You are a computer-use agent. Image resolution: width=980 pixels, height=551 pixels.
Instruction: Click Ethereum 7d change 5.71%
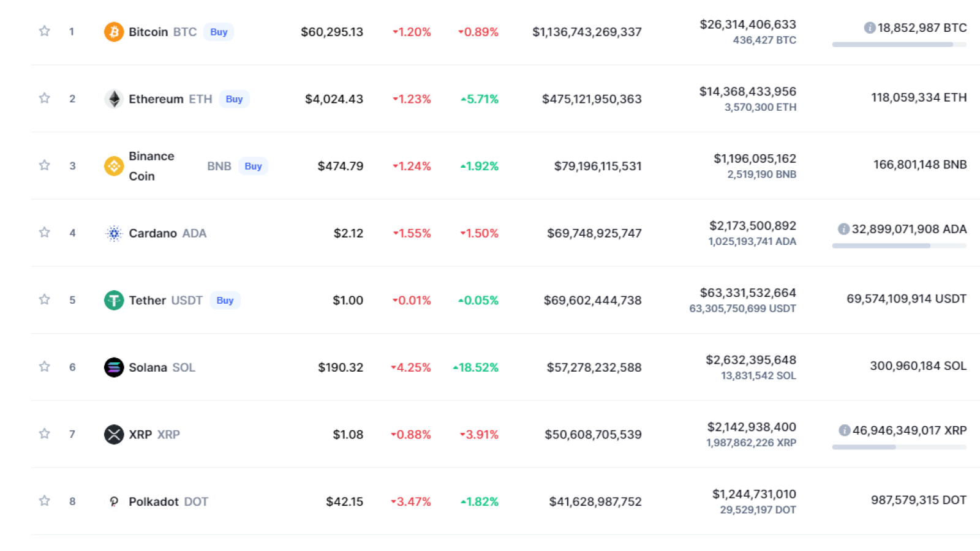coord(480,99)
